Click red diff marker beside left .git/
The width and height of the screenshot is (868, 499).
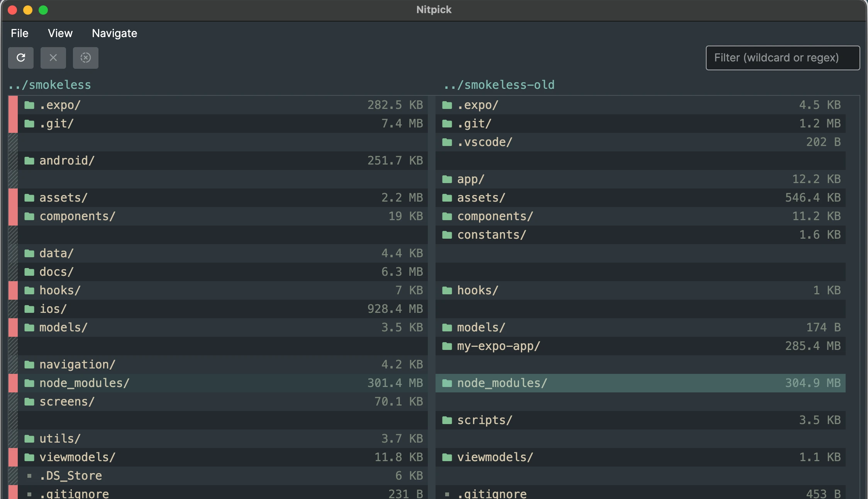[13, 124]
